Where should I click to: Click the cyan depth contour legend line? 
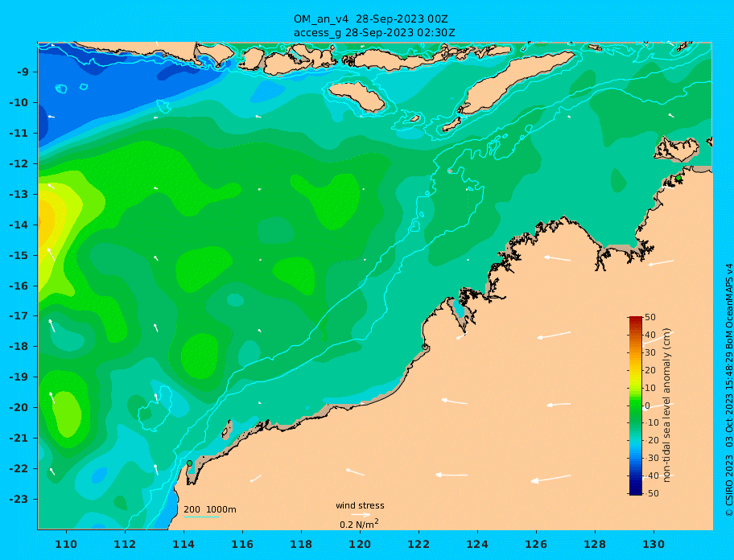[x=201, y=517]
